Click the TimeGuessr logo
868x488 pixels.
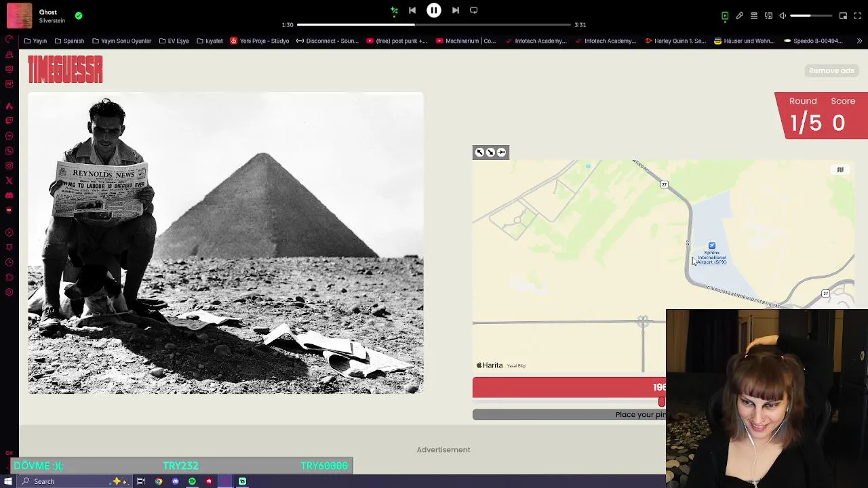(x=65, y=69)
